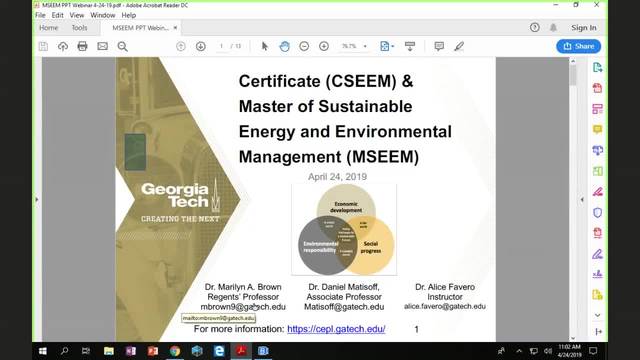Expand the left navigation pane arrow
This screenshot has width=640, height=360.
[37, 200]
